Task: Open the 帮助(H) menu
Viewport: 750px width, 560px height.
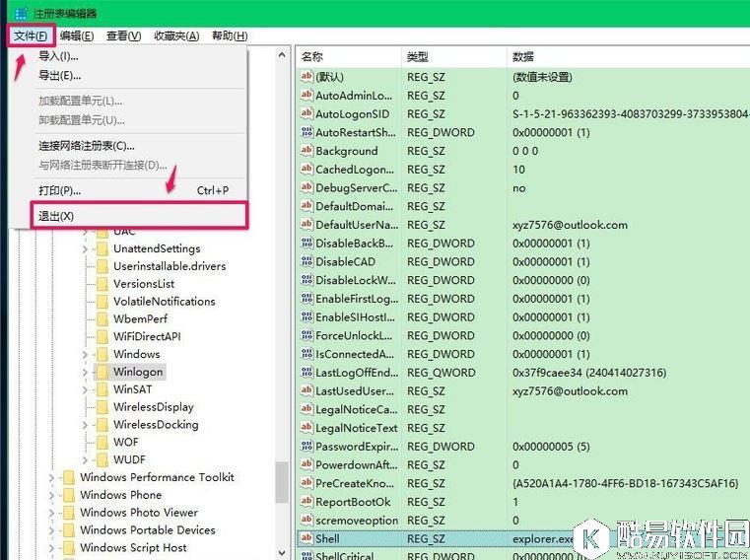Action: (230, 35)
